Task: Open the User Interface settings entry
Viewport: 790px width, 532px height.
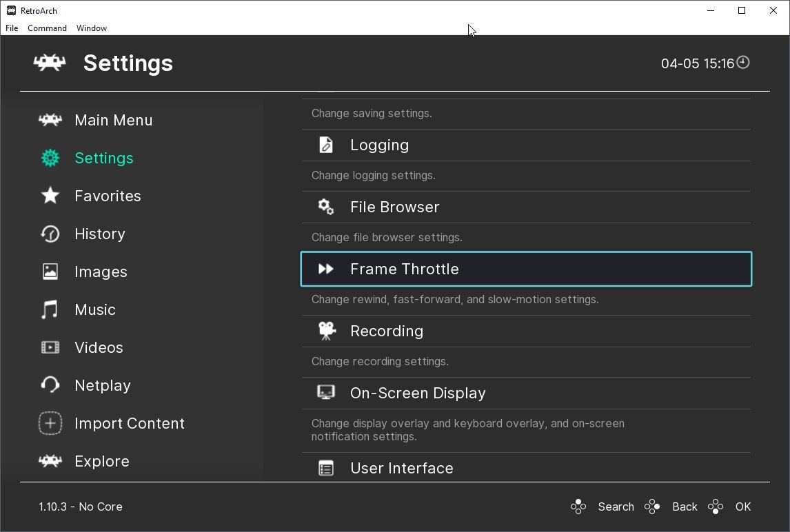Action: pyautogui.click(x=401, y=468)
